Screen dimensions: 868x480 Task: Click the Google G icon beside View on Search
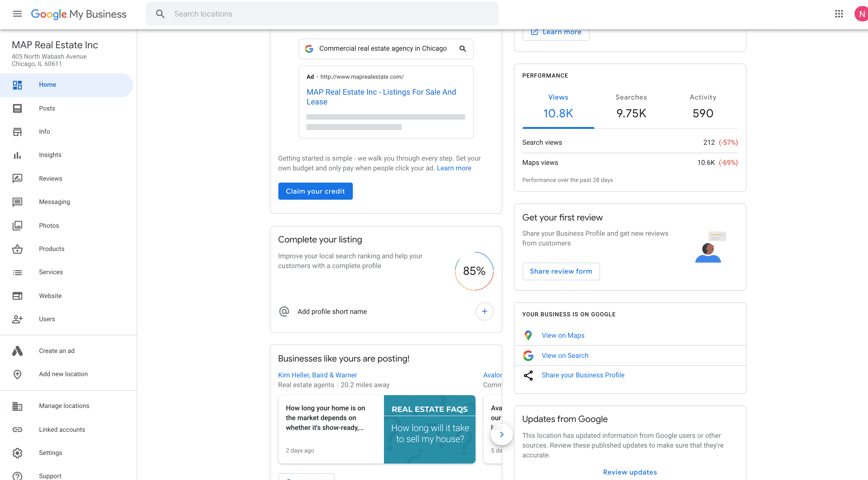point(528,355)
